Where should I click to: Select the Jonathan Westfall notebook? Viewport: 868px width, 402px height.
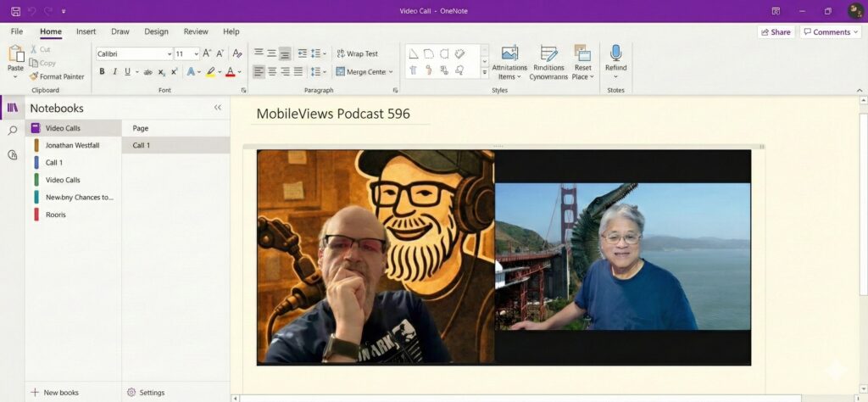coord(72,145)
